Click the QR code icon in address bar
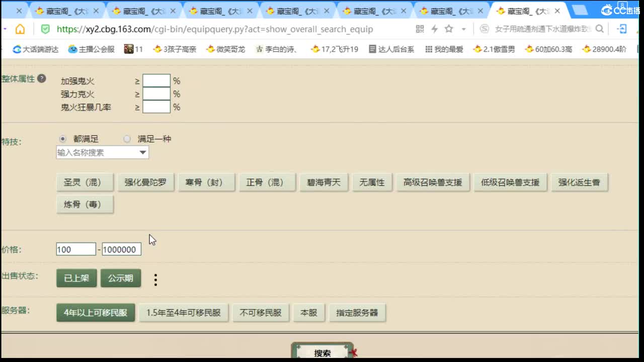This screenshot has height=362, width=644. click(x=420, y=29)
